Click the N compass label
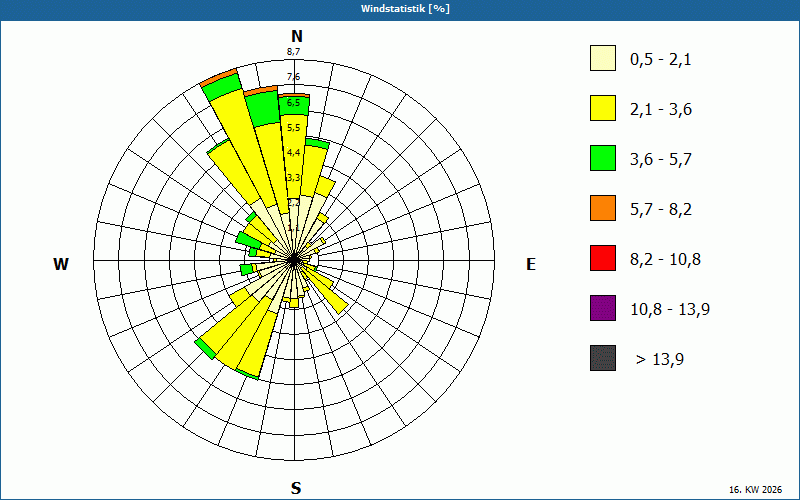Screen dimensions: 800x500 pyautogui.click(x=297, y=36)
